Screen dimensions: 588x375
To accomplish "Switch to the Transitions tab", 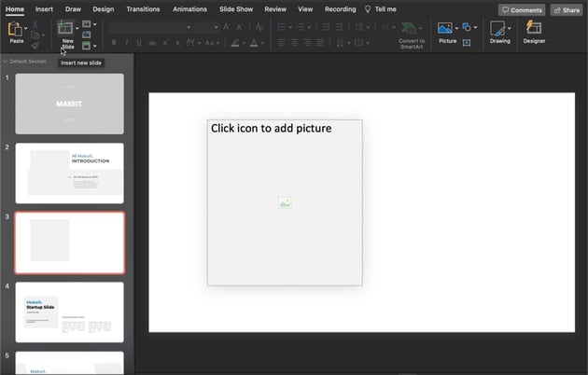I will (x=143, y=9).
